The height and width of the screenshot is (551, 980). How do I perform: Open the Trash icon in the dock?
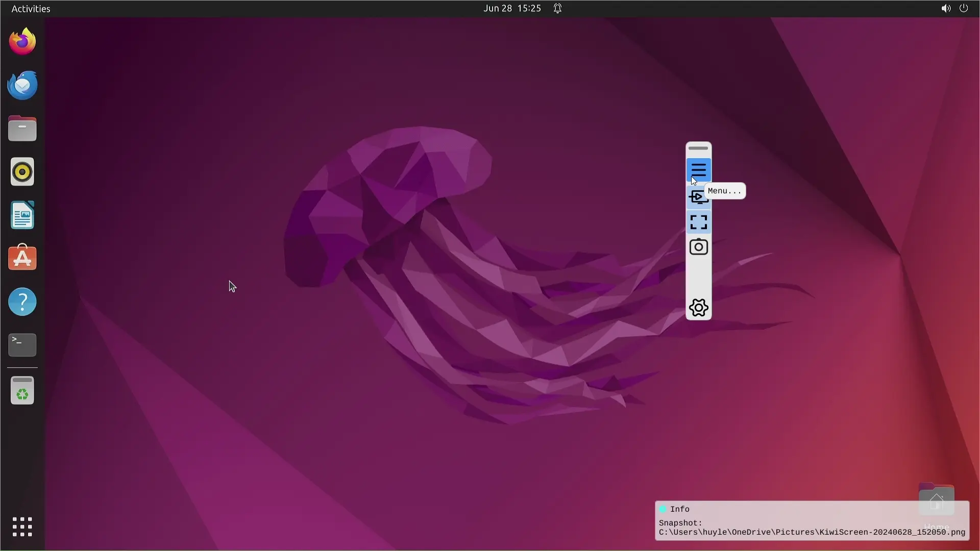pos(22,390)
